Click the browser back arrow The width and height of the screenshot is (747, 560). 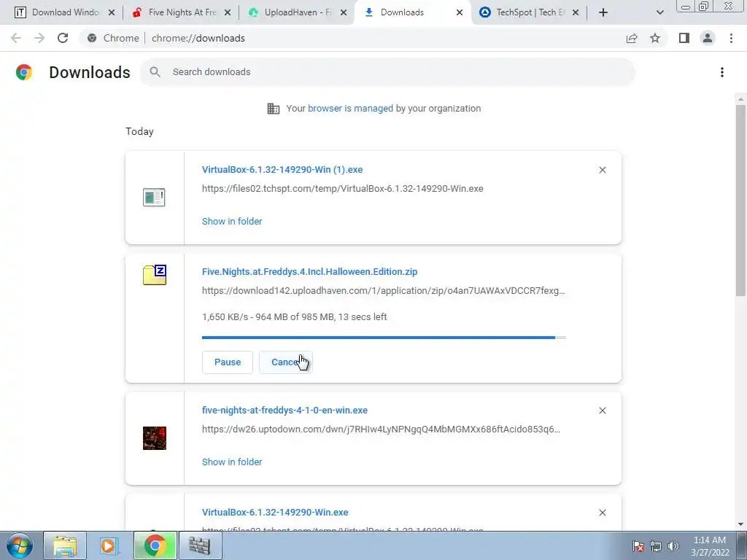(16, 38)
